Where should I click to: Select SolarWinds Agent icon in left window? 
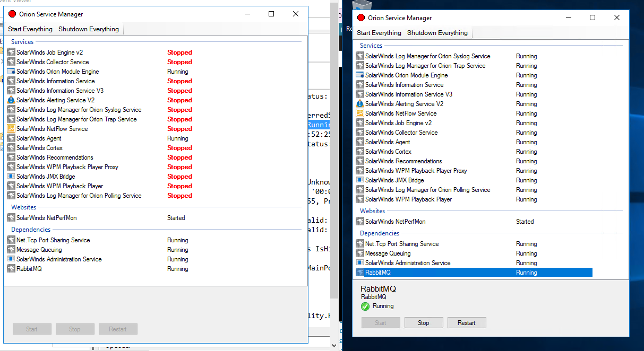(x=11, y=138)
